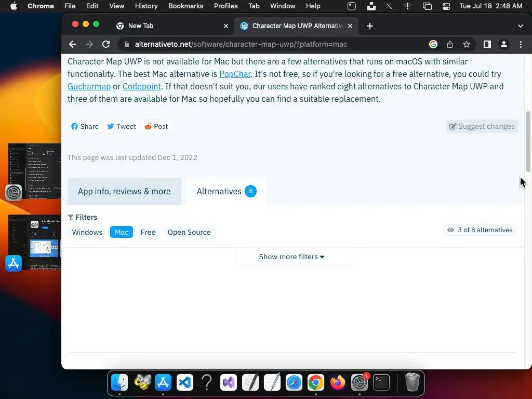This screenshot has height=399, width=532.
Task: Open Control Center in the menu bar
Action: (446, 6)
